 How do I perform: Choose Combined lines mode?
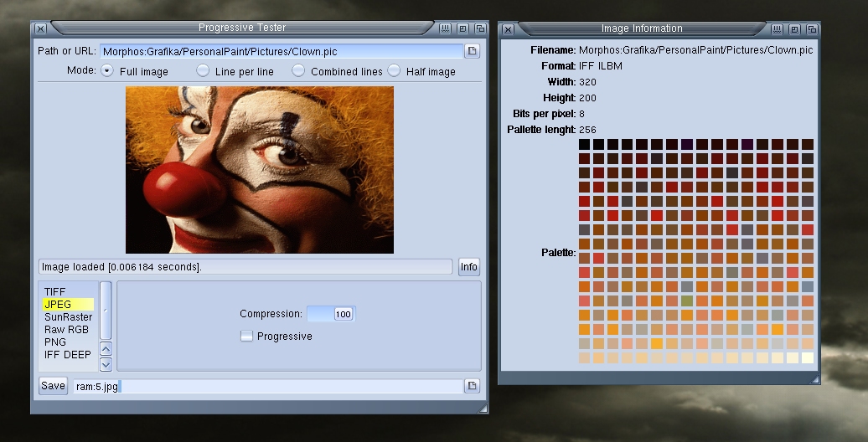click(298, 71)
